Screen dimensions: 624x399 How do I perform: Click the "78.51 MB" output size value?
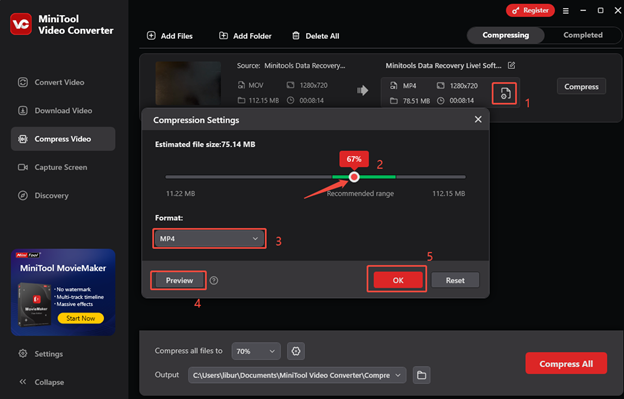[416, 101]
